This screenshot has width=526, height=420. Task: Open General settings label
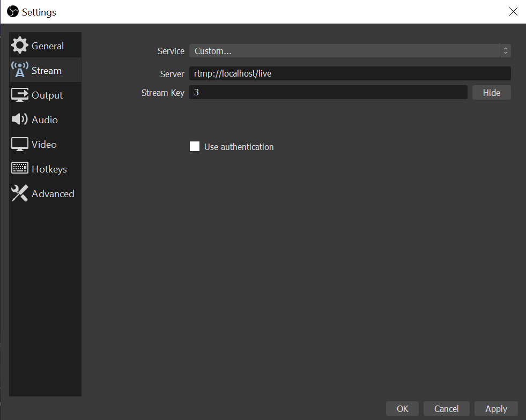pyautogui.click(x=48, y=46)
